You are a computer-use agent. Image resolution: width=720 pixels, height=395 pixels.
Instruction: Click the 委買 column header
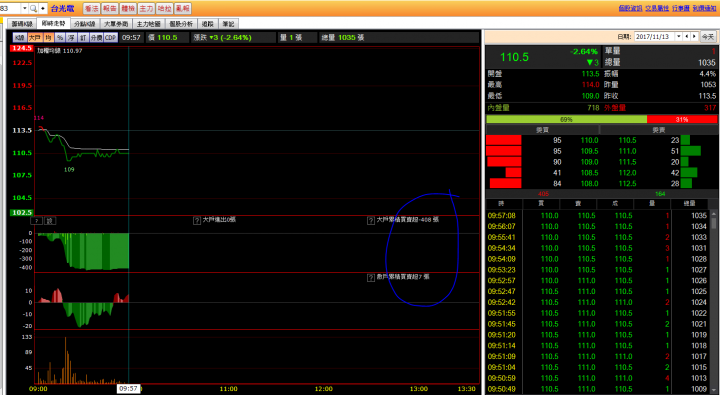[x=543, y=130]
